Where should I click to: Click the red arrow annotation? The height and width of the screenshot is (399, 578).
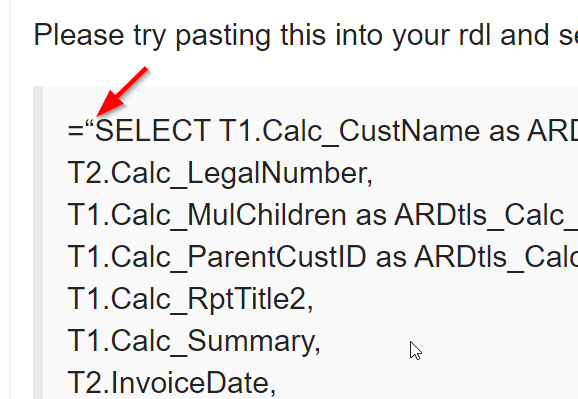[122, 91]
